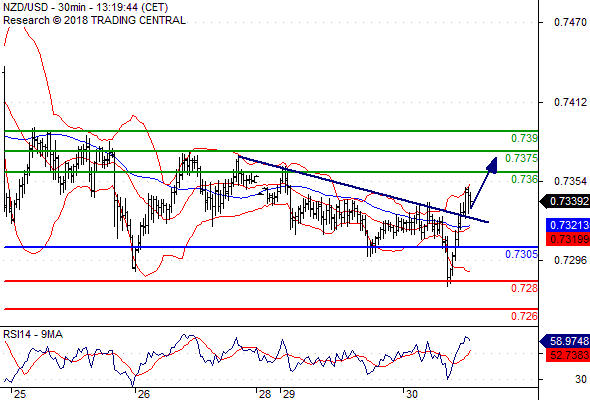The width and height of the screenshot is (590, 400).
Task: Click the Research 2018 TRADING CENTRAL text
Action: coord(94,20)
